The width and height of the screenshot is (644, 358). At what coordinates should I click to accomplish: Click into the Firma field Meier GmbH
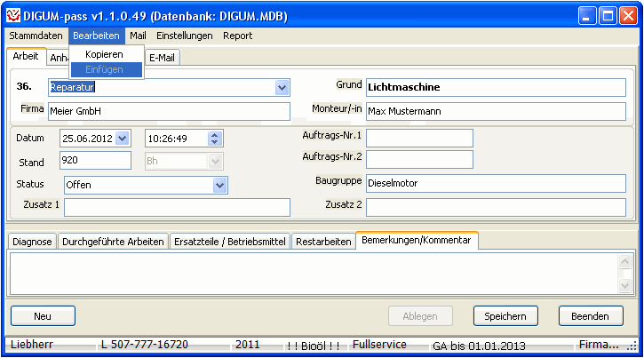pyautogui.click(x=168, y=111)
